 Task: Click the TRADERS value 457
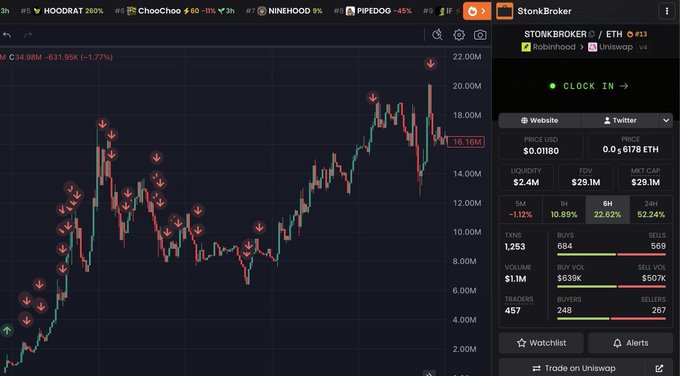pos(512,311)
